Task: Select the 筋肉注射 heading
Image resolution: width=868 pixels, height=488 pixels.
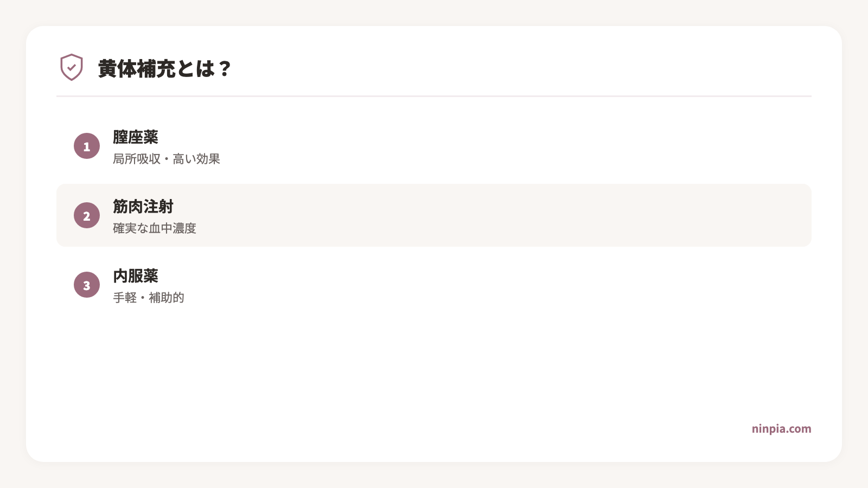Action: [143, 207]
